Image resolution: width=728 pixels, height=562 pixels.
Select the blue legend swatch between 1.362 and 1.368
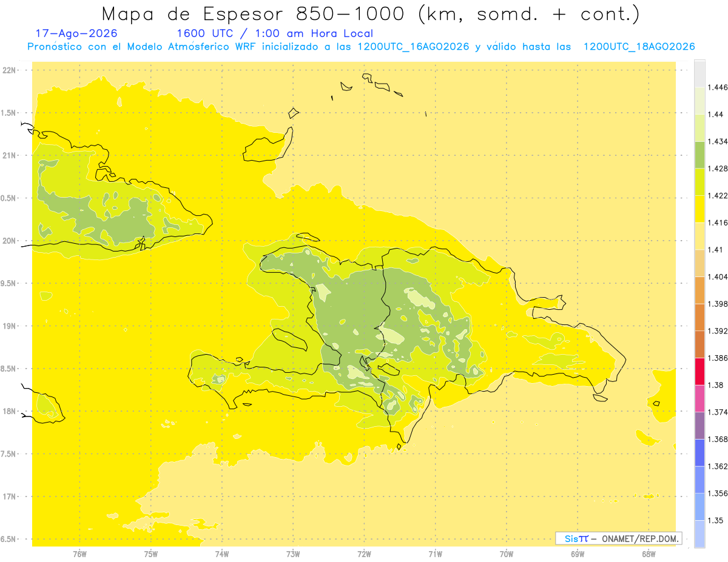(699, 452)
